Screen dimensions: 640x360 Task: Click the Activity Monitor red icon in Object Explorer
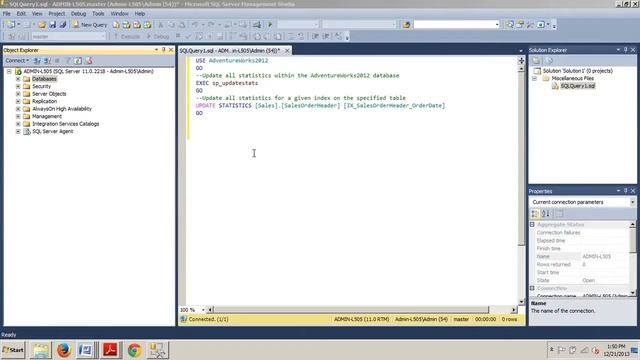(x=89, y=61)
